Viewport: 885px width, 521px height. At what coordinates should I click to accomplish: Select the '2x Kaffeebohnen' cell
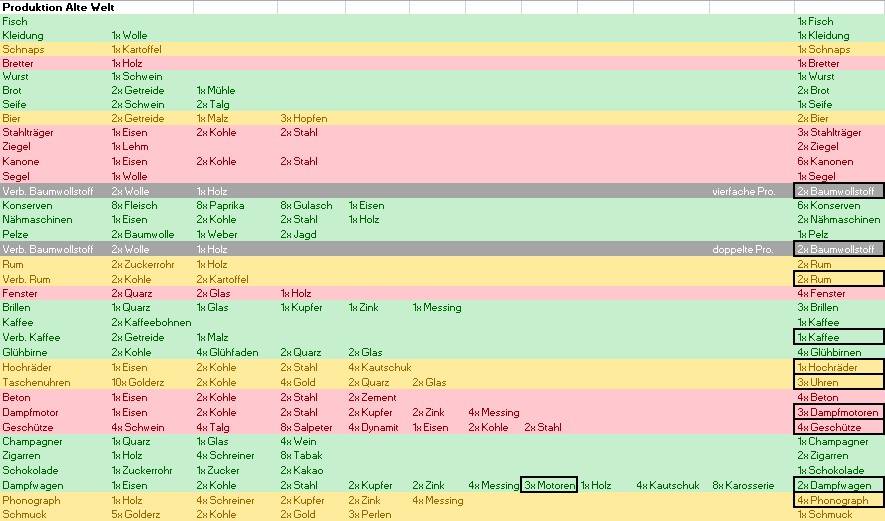pos(144,323)
